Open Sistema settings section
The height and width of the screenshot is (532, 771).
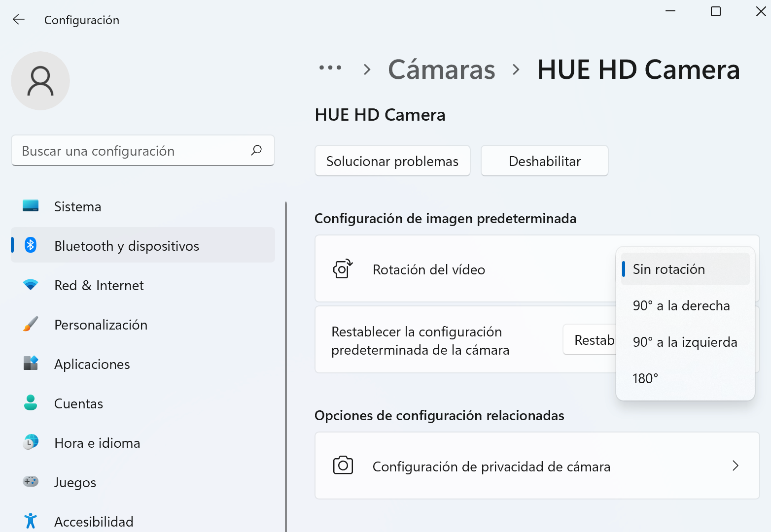(x=143, y=206)
